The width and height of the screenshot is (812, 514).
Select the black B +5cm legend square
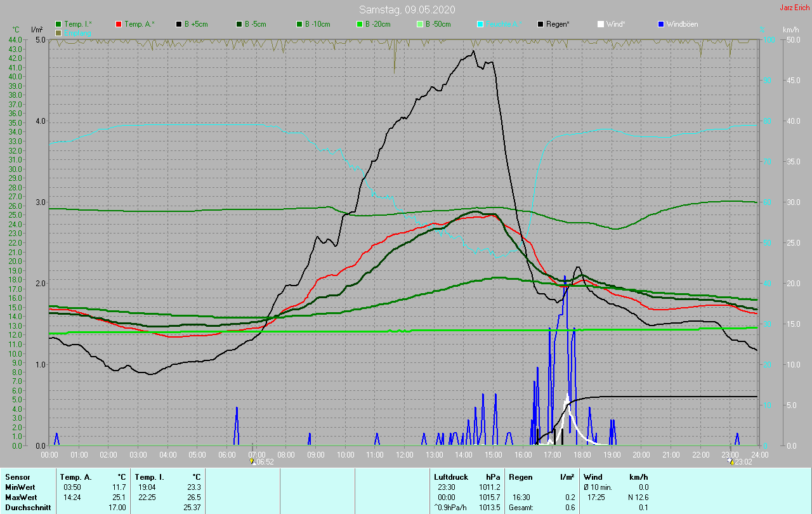click(x=179, y=24)
